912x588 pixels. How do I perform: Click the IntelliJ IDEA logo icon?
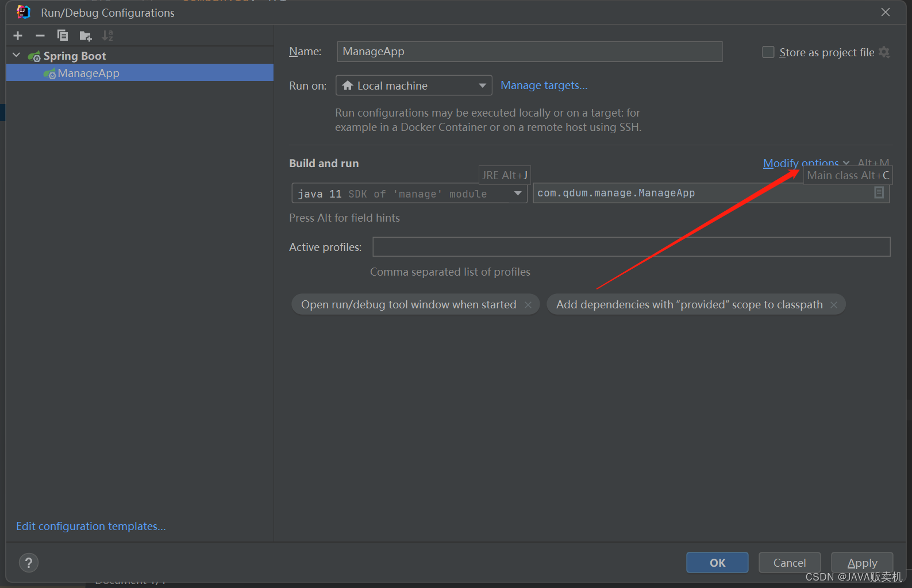pyautogui.click(x=24, y=12)
